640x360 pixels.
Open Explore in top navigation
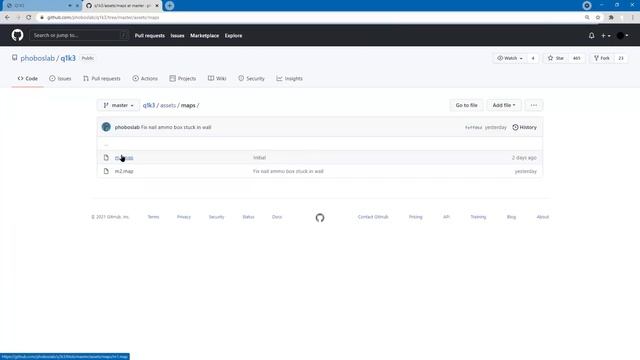[233, 36]
